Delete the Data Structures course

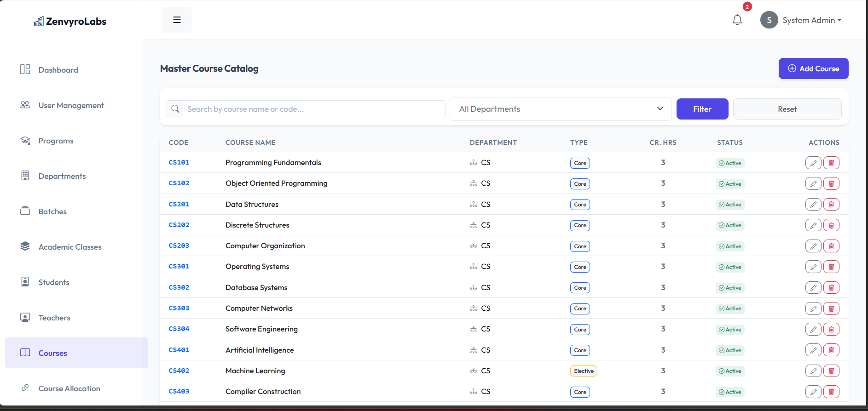click(831, 205)
